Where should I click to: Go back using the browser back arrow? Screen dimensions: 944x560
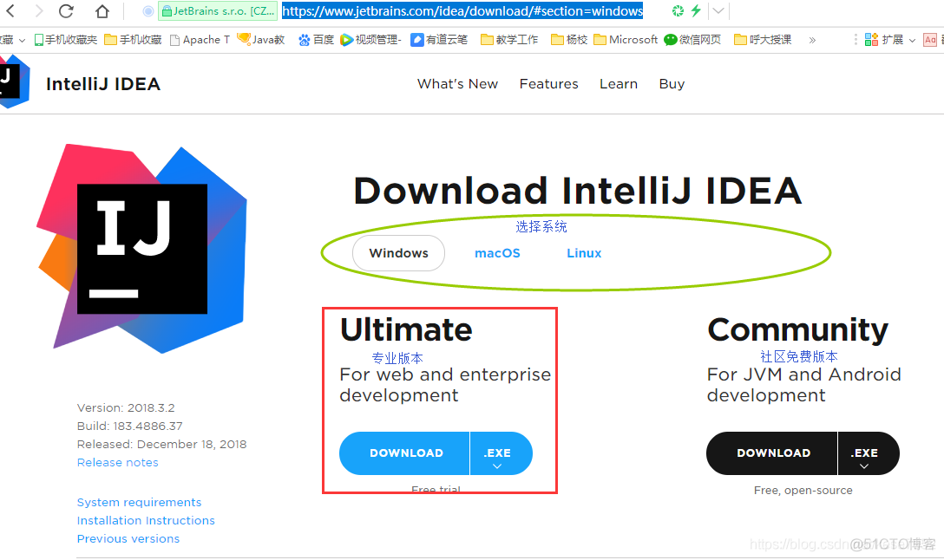10,10
